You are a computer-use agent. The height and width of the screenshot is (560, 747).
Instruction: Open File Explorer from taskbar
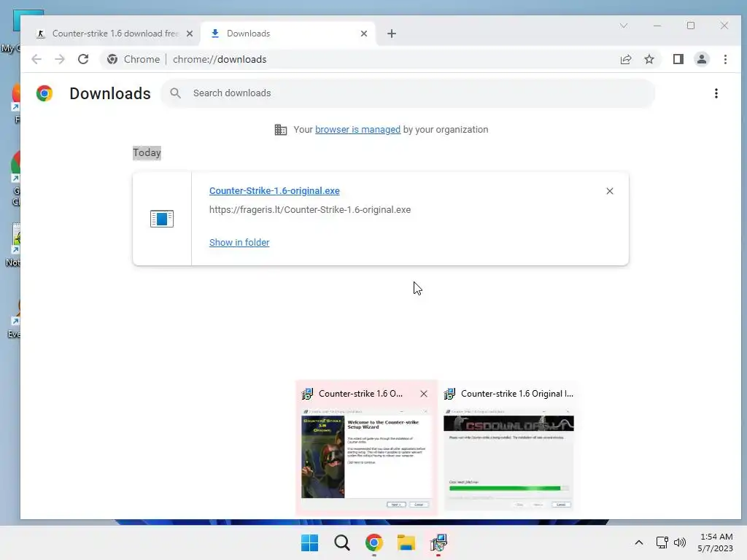point(406,542)
